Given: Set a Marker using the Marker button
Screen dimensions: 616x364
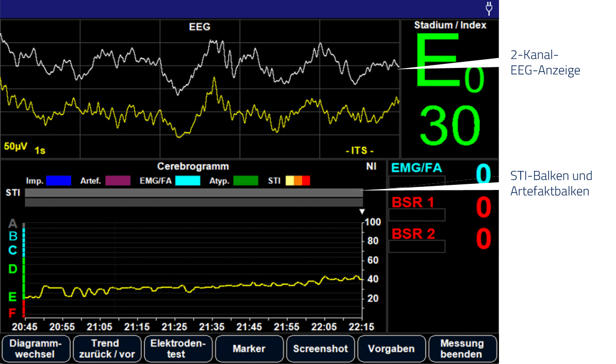Looking at the screenshot, I should click(249, 349).
